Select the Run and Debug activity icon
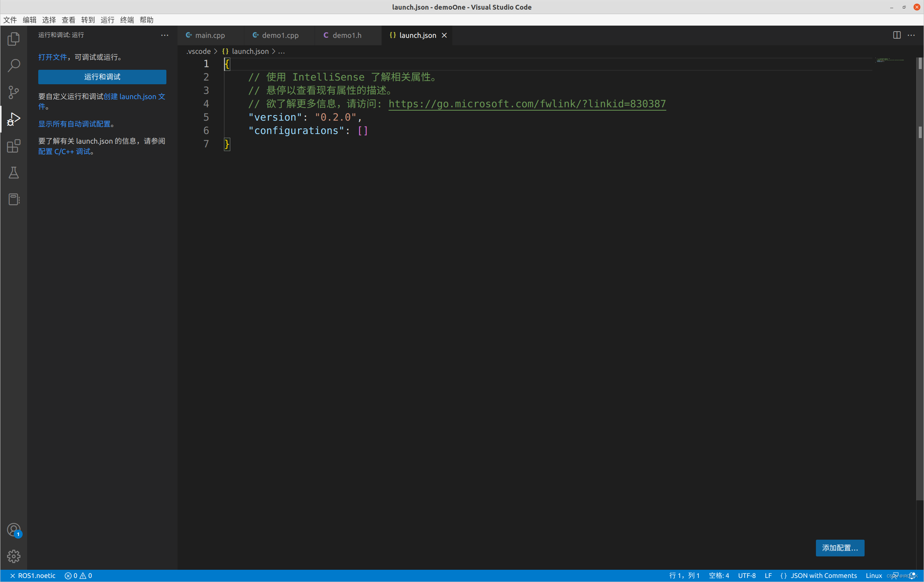The height and width of the screenshot is (582, 924). (14, 119)
